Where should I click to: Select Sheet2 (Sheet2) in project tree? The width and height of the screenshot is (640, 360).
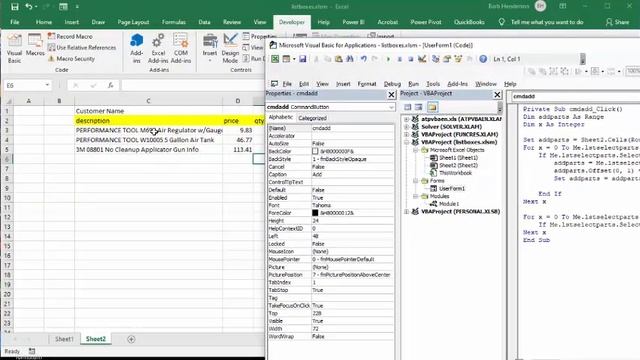(458, 165)
